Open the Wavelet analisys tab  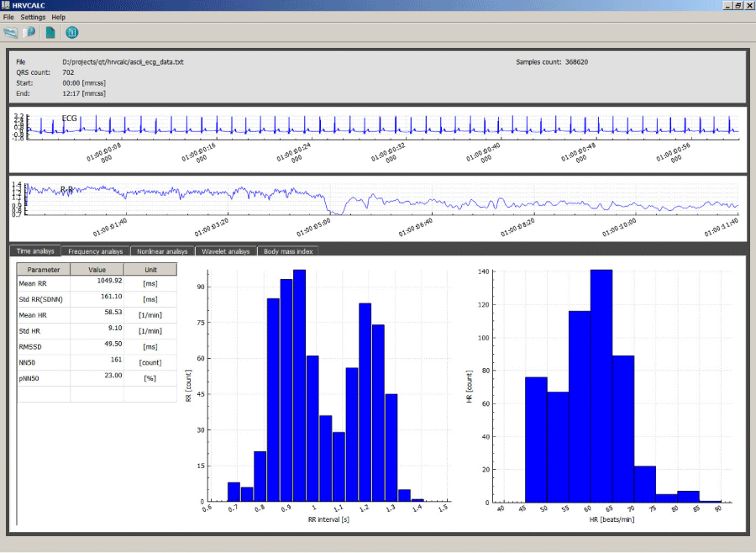(226, 250)
